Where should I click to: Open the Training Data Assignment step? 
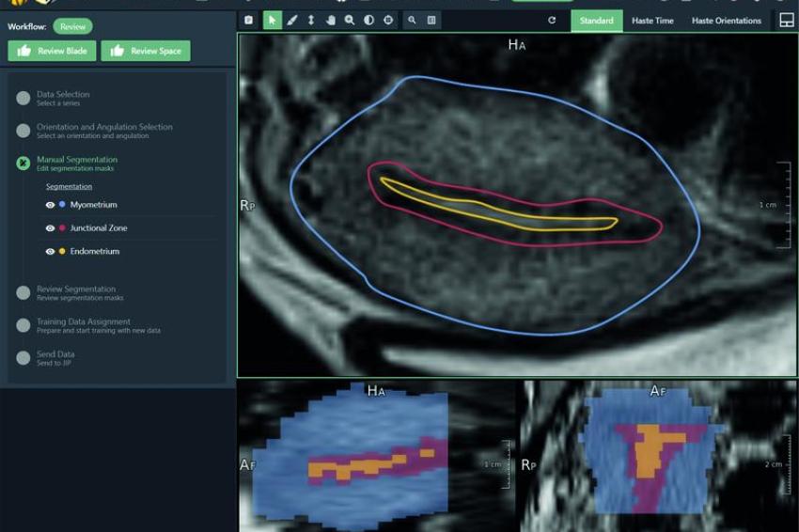point(88,325)
